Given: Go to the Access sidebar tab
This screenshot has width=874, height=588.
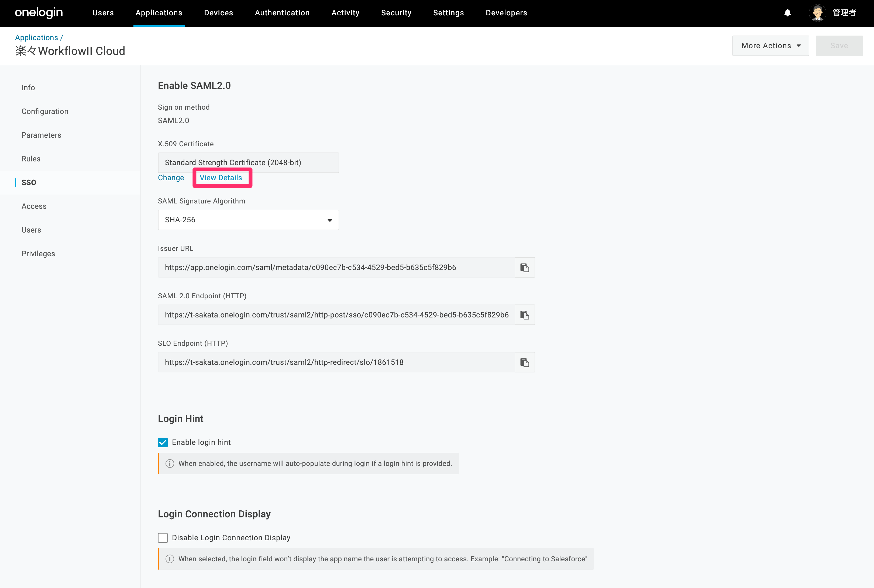Looking at the screenshot, I should [x=34, y=206].
